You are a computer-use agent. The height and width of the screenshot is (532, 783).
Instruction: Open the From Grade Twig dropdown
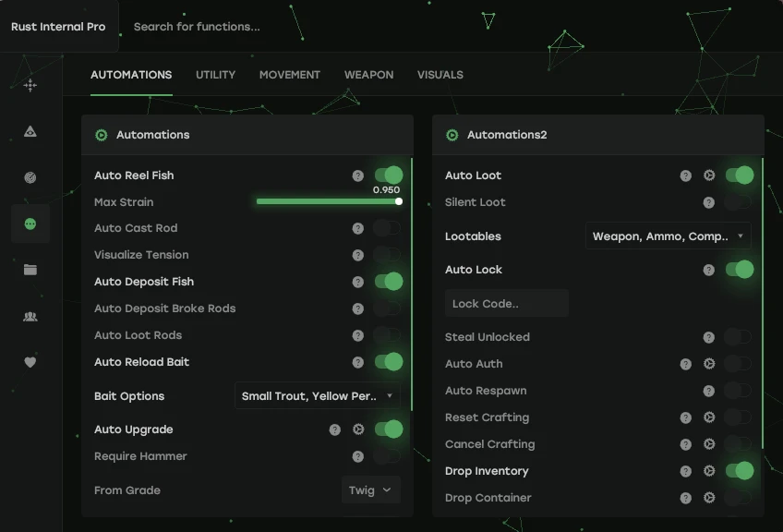[371, 490]
